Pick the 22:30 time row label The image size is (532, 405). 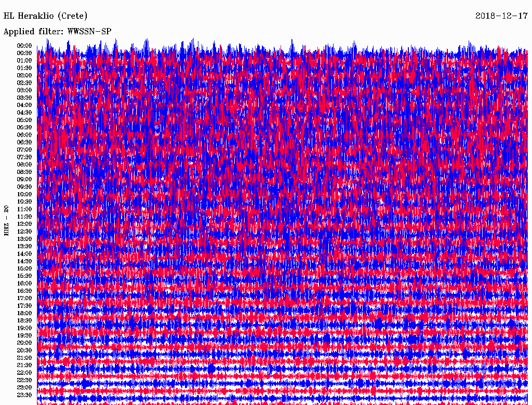pos(24,380)
